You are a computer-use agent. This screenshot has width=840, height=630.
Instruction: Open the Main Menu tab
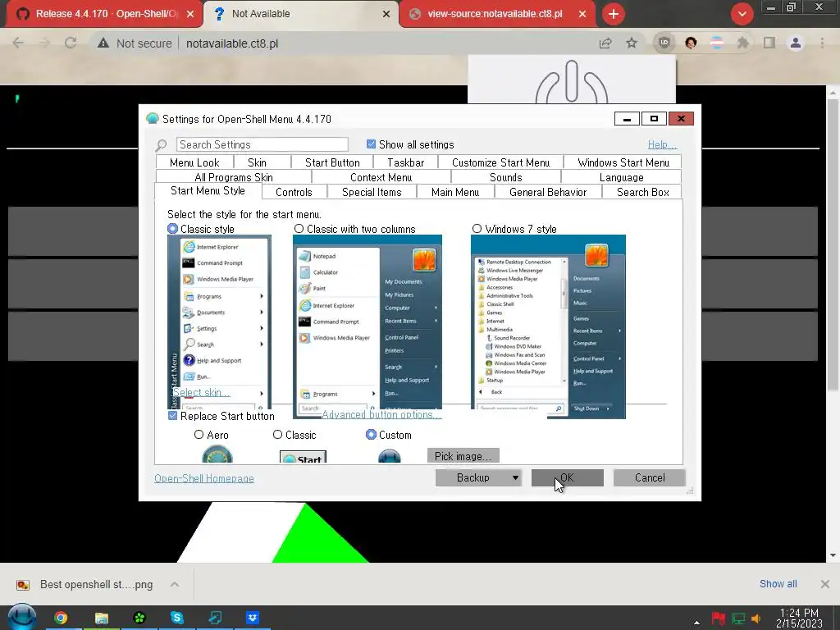coord(455,192)
